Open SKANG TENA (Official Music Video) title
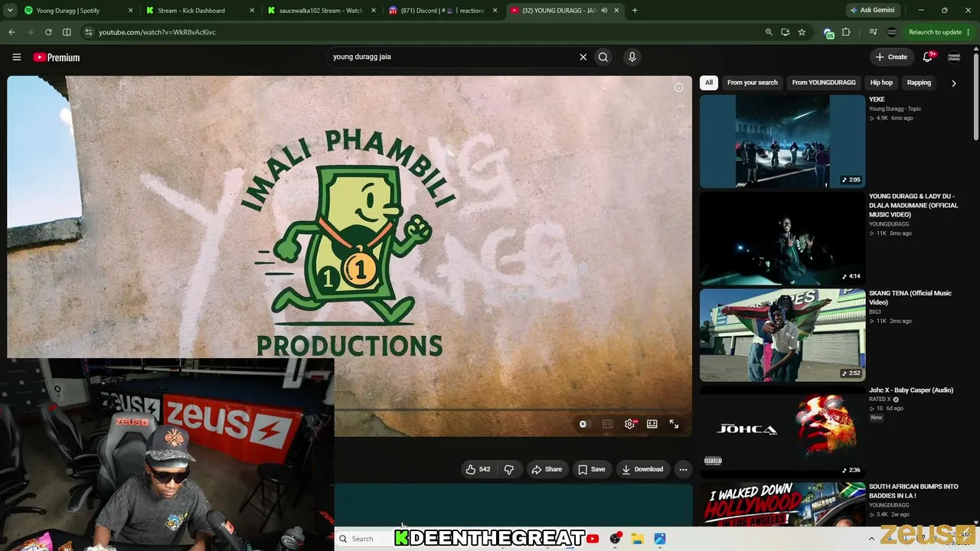 (x=910, y=298)
